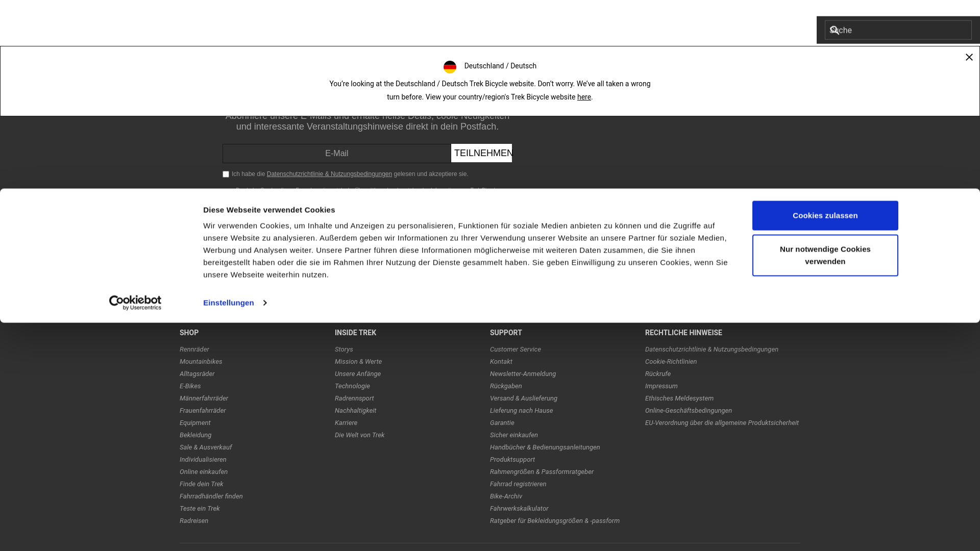Viewport: 980px width, 551px height.
Task: Select Frauenfahrräder
Action: [x=203, y=411]
